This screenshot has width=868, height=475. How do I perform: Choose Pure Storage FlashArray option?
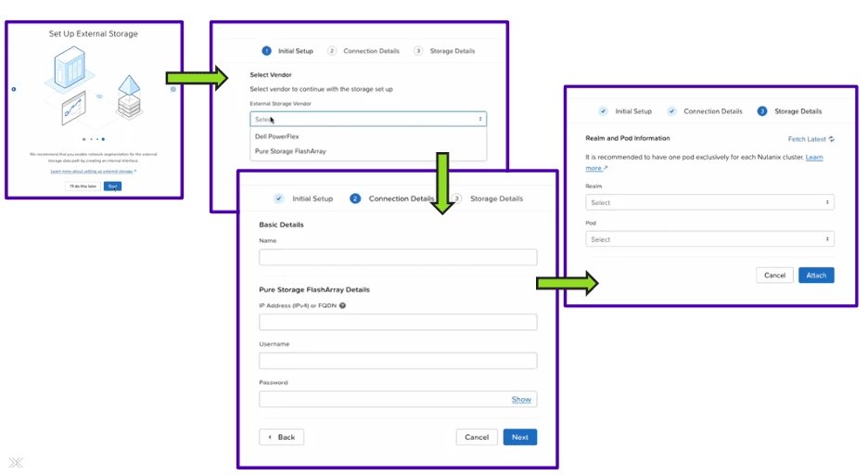pyautogui.click(x=290, y=151)
